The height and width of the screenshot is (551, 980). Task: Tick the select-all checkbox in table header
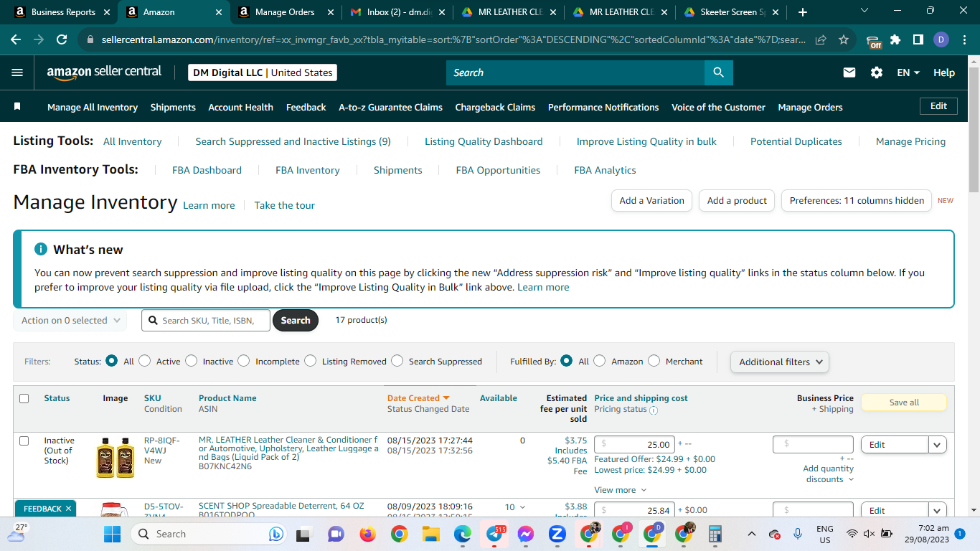coord(24,398)
